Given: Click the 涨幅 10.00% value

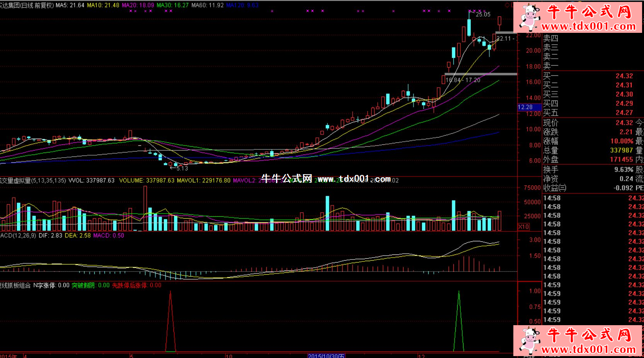Looking at the screenshot, I should coord(622,141).
